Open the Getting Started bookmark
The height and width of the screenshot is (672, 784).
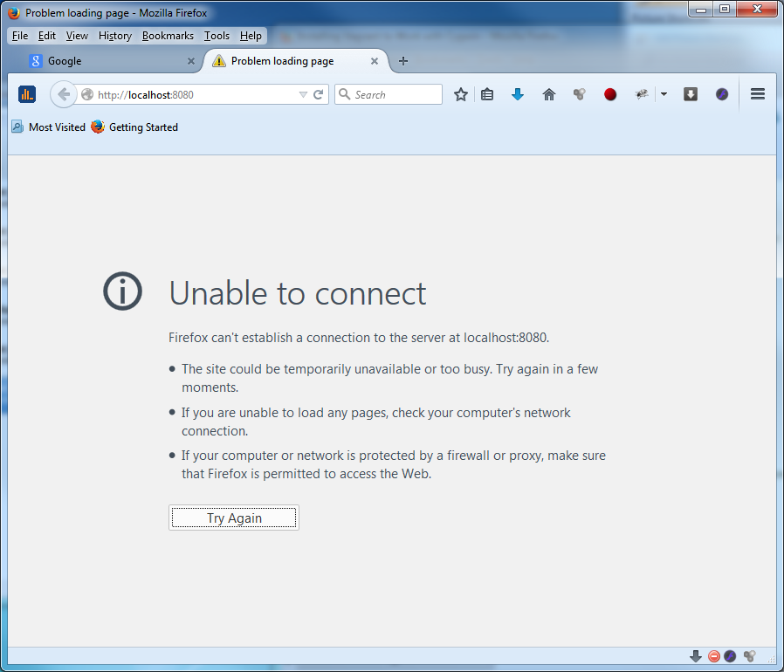(x=134, y=127)
